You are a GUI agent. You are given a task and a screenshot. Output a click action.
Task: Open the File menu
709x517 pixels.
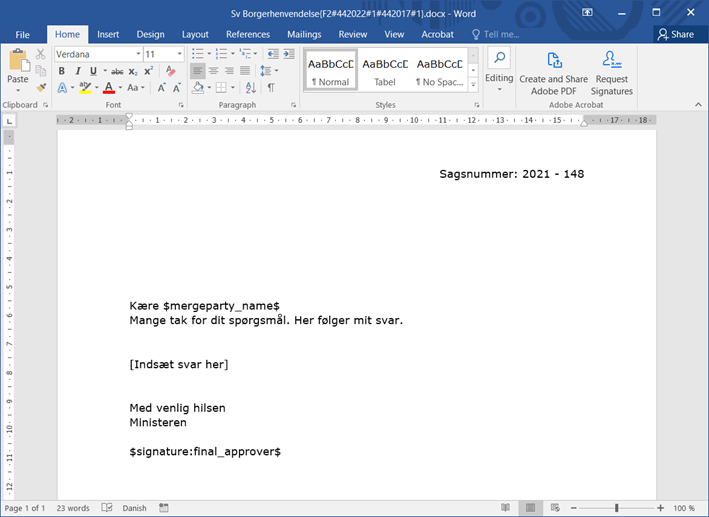pyautogui.click(x=22, y=34)
